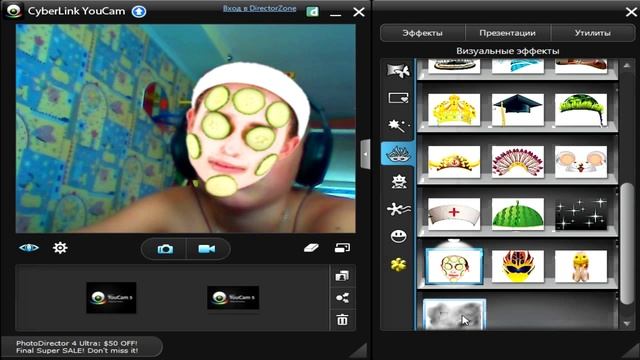Viewport: 640px width, 360px height.
Task: Select the particle magic wand category icon
Action: 398,126
